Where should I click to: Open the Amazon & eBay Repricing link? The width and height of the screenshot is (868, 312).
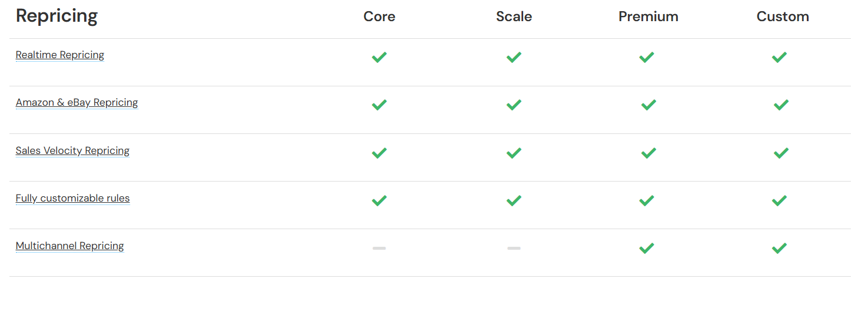click(77, 102)
